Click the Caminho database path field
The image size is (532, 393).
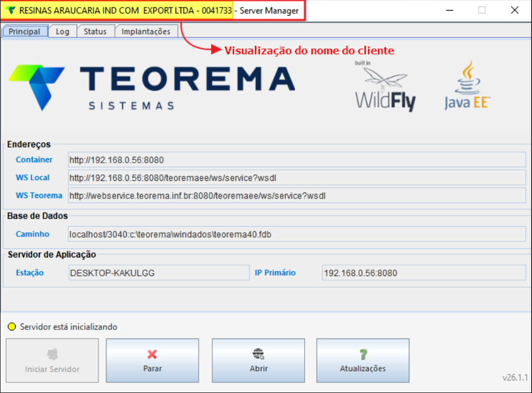[297, 234]
